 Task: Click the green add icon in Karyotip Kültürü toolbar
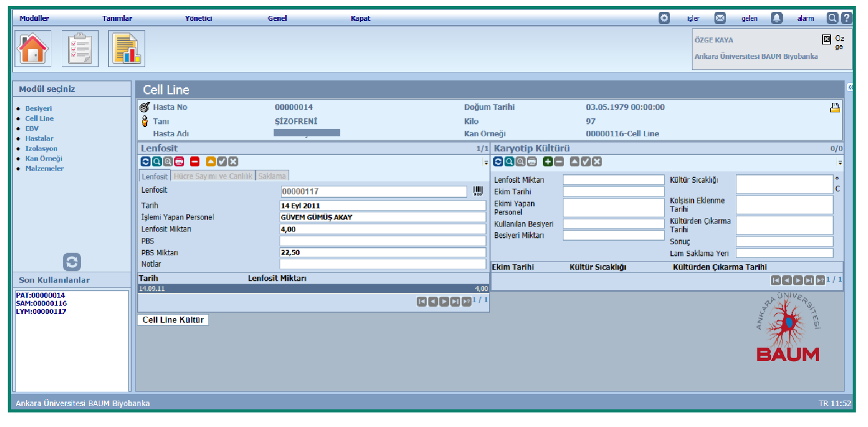coord(548,162)
